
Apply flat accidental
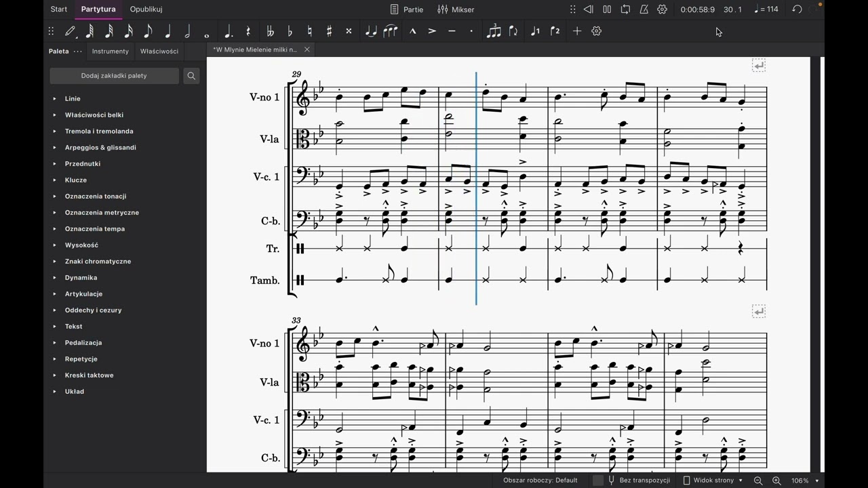(290, 31)
